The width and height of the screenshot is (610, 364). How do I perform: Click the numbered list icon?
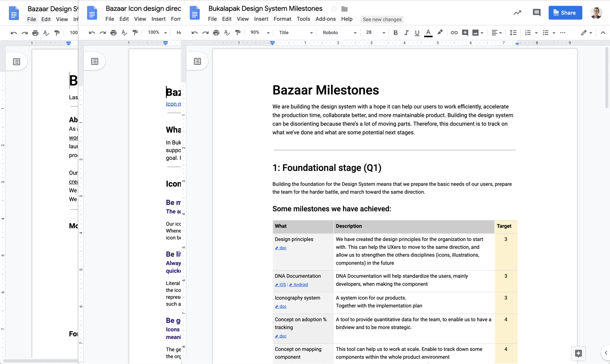(x=528, y=33)
